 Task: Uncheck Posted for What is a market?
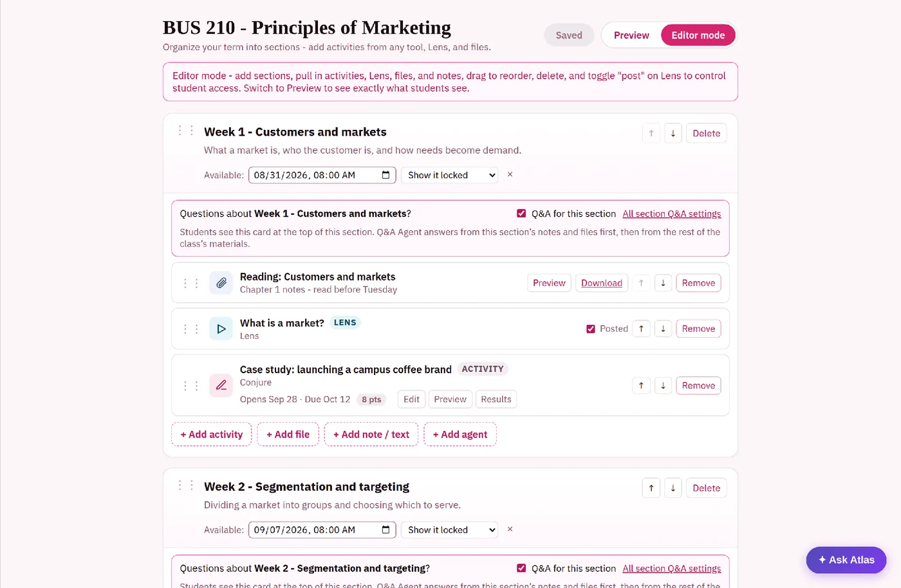pos(591,329)
